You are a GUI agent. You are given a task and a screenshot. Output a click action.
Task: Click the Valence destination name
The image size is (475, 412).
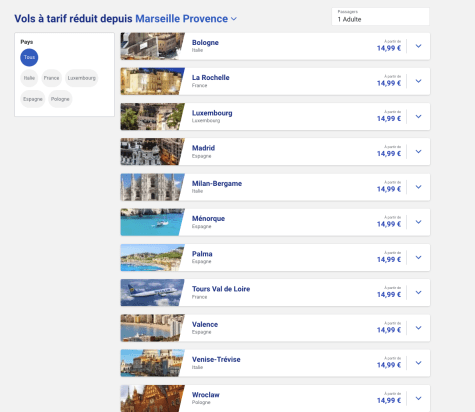205,324
